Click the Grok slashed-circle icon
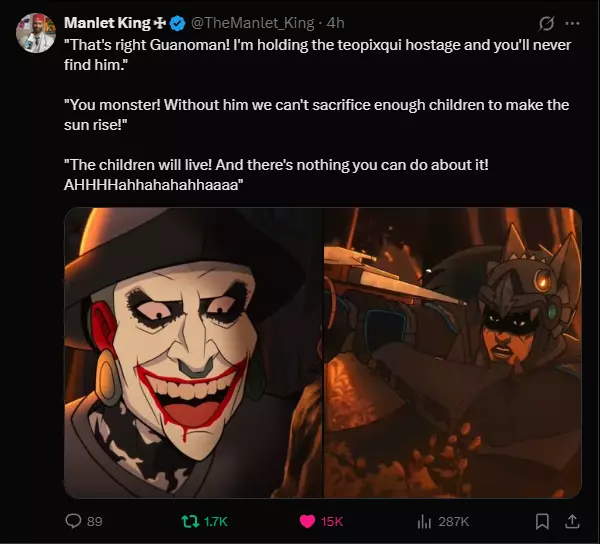The width and height of the screenshot is (600, 544). 546,24
